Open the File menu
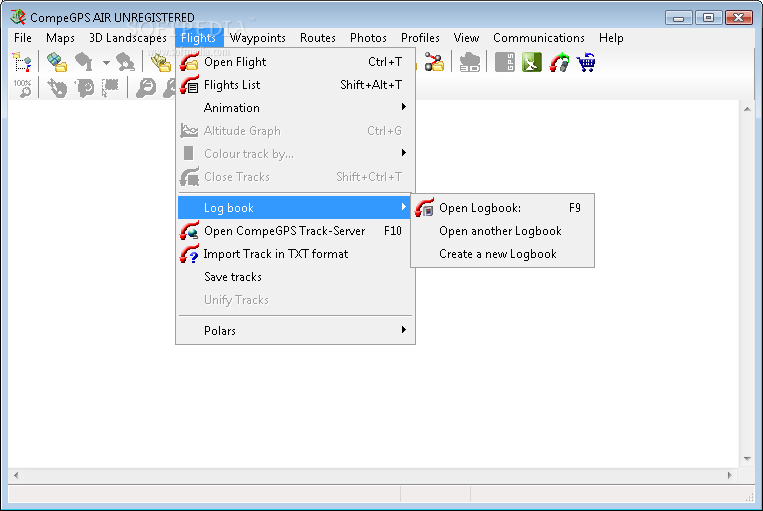 pos(22,37)
